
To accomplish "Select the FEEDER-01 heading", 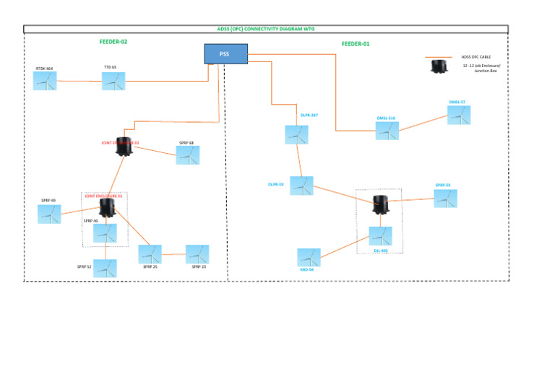I will 356,44.
